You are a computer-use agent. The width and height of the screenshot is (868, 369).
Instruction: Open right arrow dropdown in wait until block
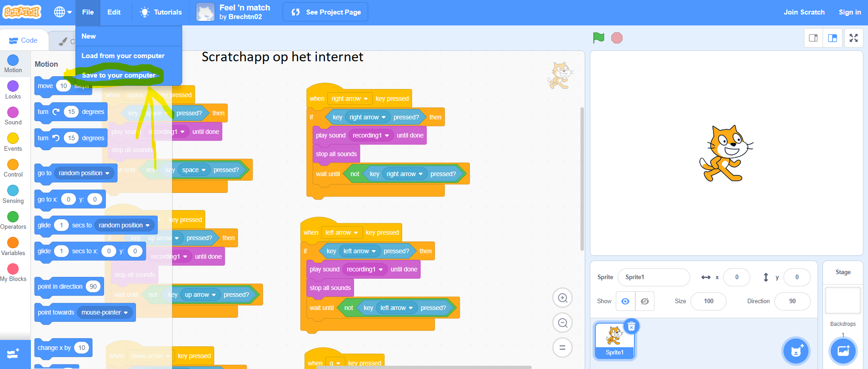point(404,174)
